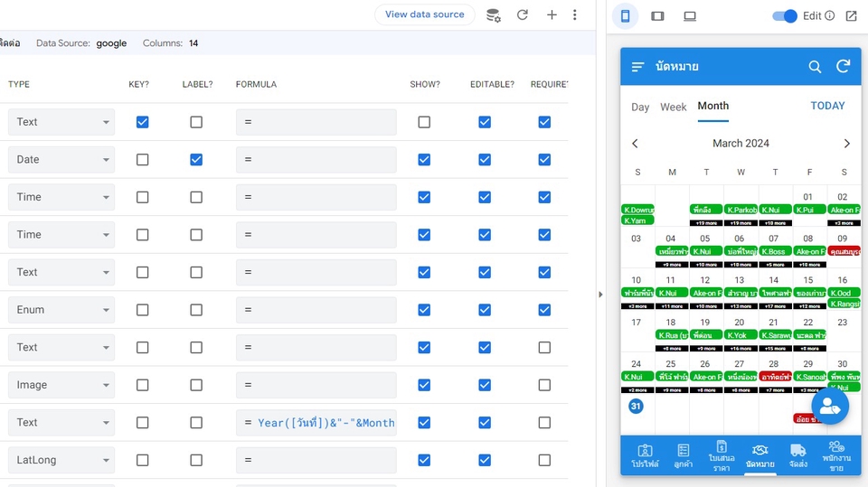Click formula field of the Image row

coord(316,385)
